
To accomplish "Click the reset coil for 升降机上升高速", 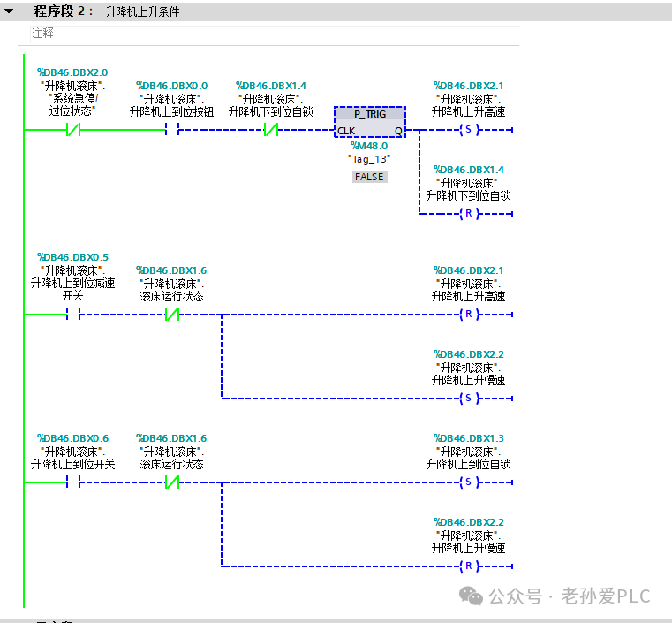I will 469,315.
